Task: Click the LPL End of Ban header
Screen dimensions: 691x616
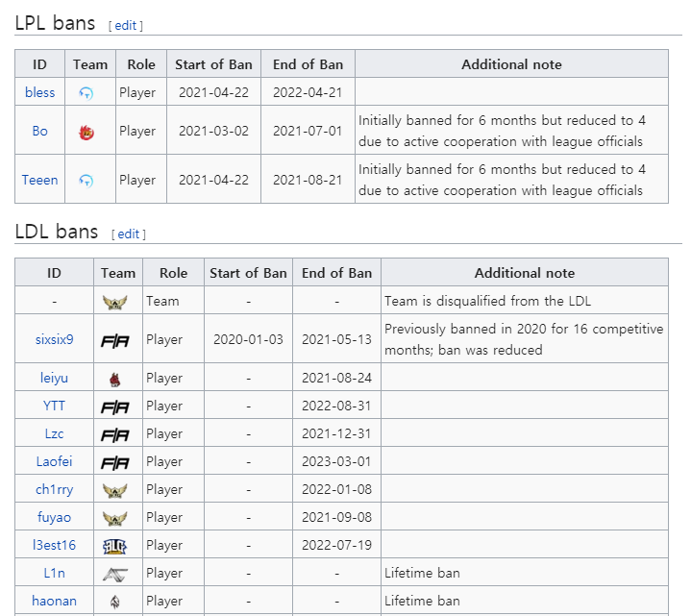Action: (x=308, y=64)
